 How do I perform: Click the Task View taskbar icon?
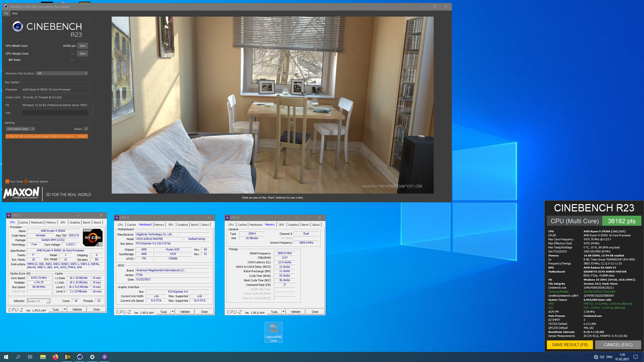(x=30, y=357)
